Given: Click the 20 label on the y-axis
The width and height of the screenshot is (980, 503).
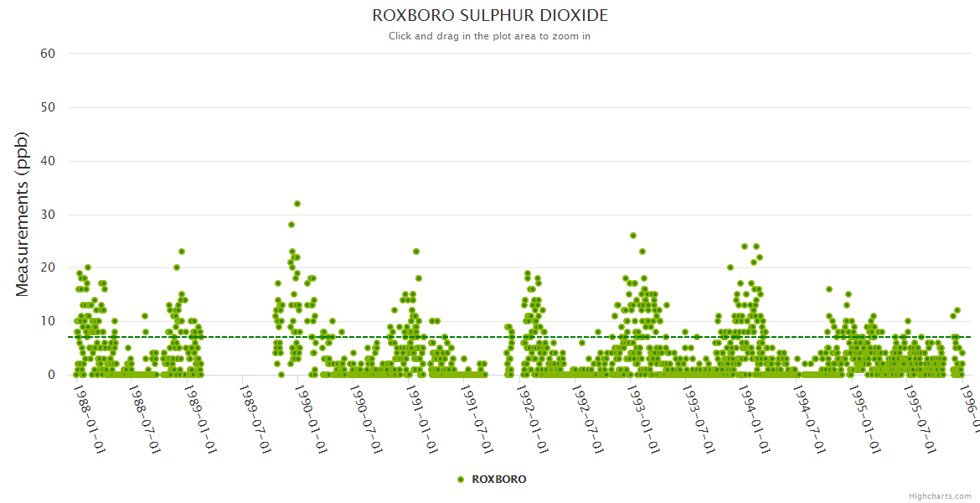Looking at the screenshot, I should pyautogui.click(x=48, y=267).
